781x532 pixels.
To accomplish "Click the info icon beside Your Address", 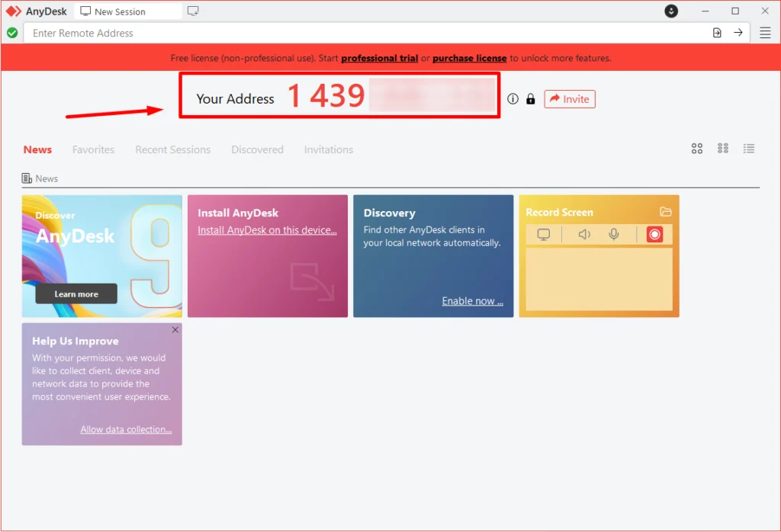I will click(513, 98).
